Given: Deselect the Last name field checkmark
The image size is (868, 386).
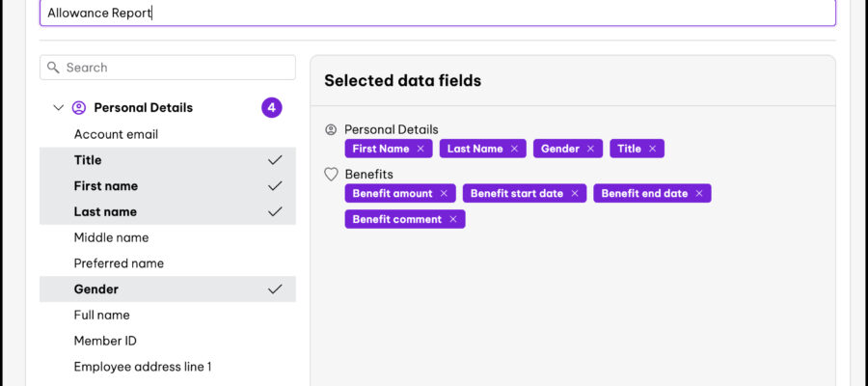Looking at the screenshot, I should [275, 211].
